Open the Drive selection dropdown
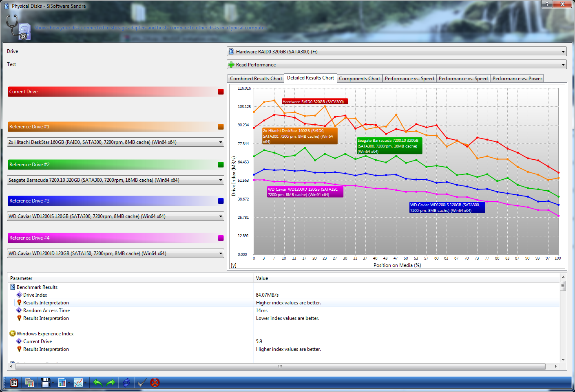575x392 pixels. point(397,52)
